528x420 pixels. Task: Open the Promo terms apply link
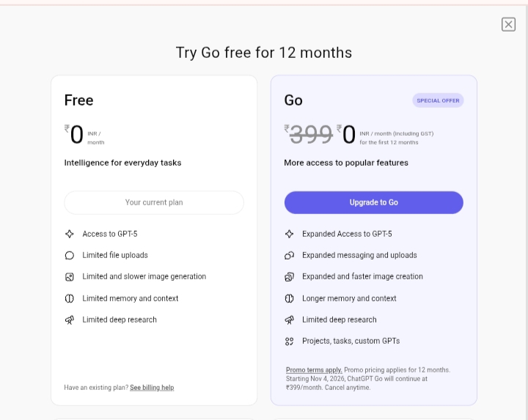(x=314, y=370)
